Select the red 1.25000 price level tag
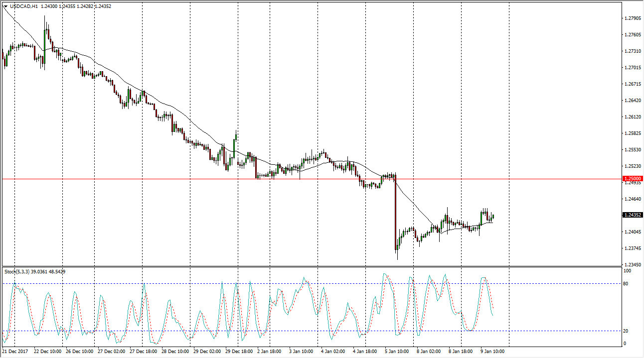The height and width of the screenshot is (358, 644). 633,178
